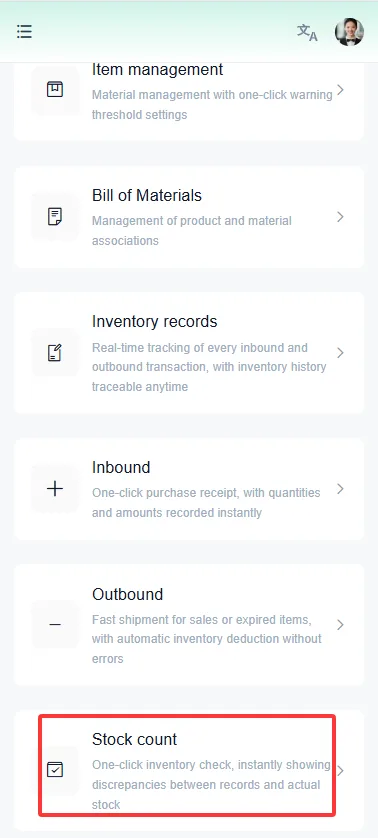
Task: Click the Inbound plus icon
Action: [55, 488]
